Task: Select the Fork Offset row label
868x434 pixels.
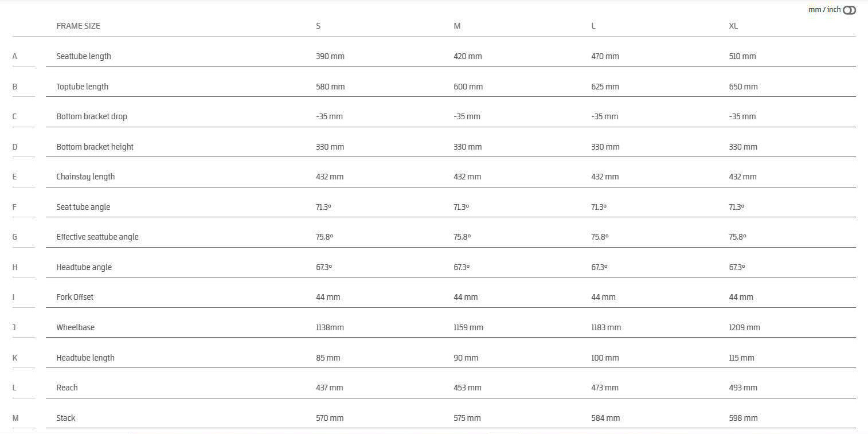Action: coord(75,297)
